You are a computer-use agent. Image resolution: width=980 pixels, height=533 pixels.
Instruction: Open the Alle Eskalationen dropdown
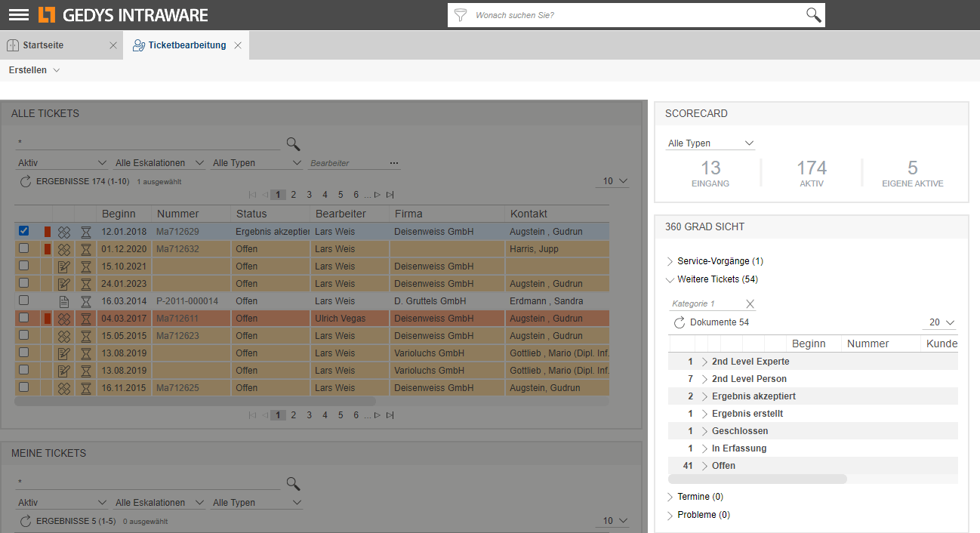[x=159, y=163]
